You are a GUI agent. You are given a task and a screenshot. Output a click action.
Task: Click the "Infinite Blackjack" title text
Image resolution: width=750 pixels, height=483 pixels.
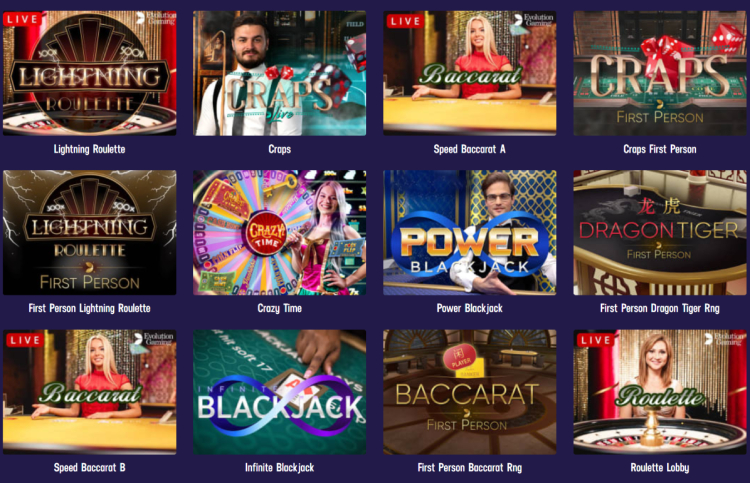point(279,468)
